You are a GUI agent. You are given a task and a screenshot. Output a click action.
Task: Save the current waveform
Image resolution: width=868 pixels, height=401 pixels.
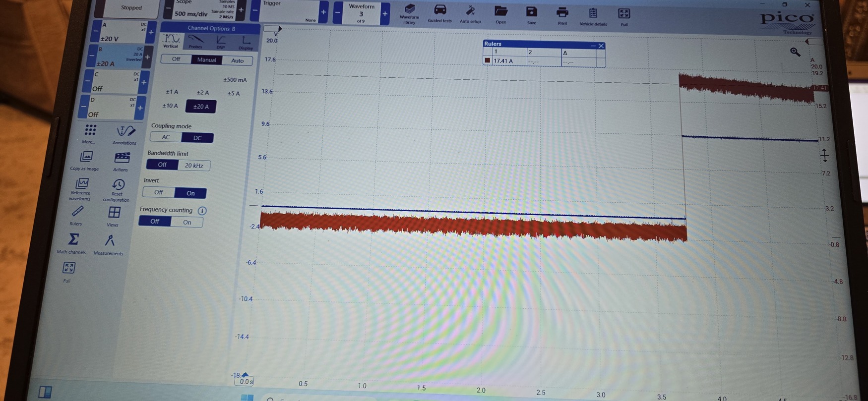pos(532,15)
